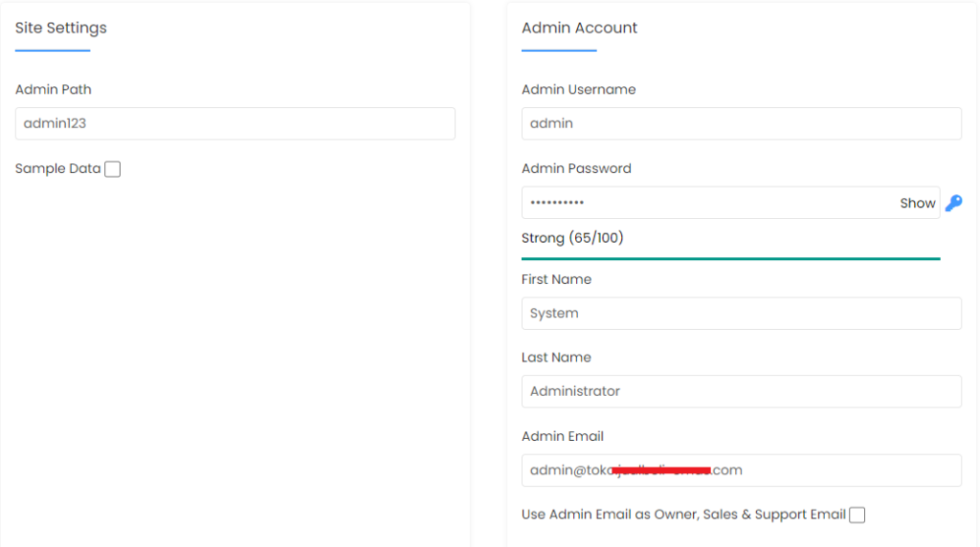This screenshot has width=980, height=547.
Task: Show the admin password
Action: tap(917, 203)
